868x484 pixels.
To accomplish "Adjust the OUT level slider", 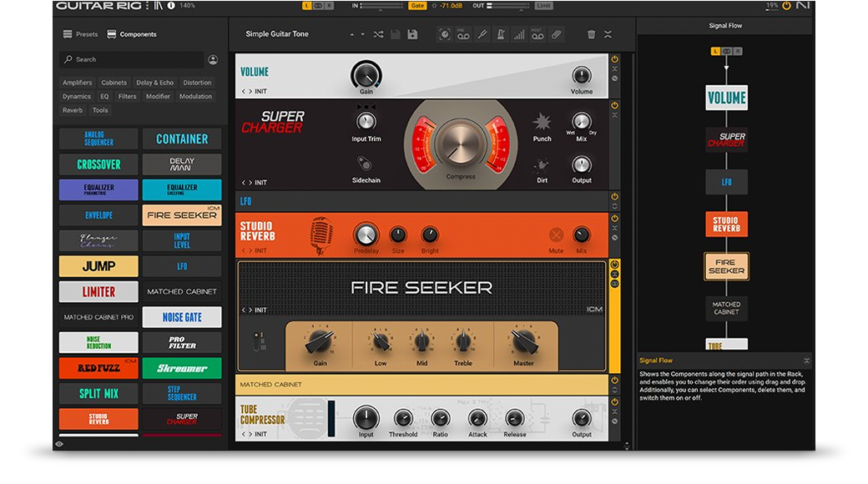I will coord(507,6).
